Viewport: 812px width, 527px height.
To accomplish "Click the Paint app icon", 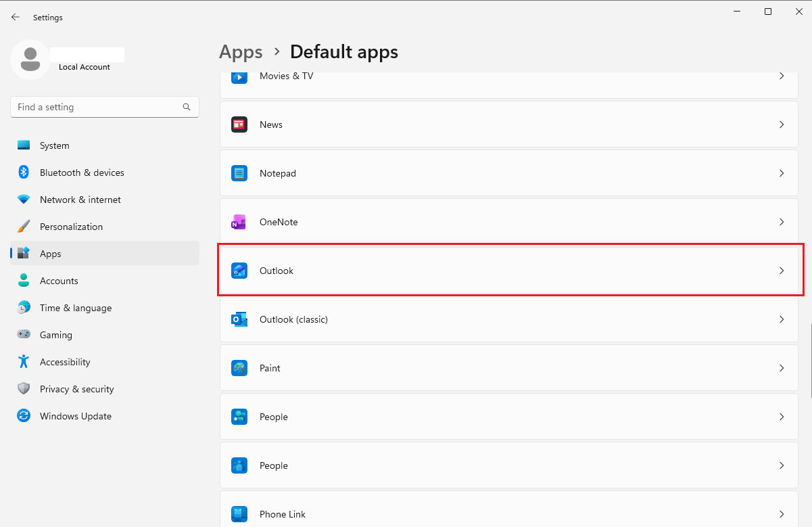I will (x=239, y=368).
